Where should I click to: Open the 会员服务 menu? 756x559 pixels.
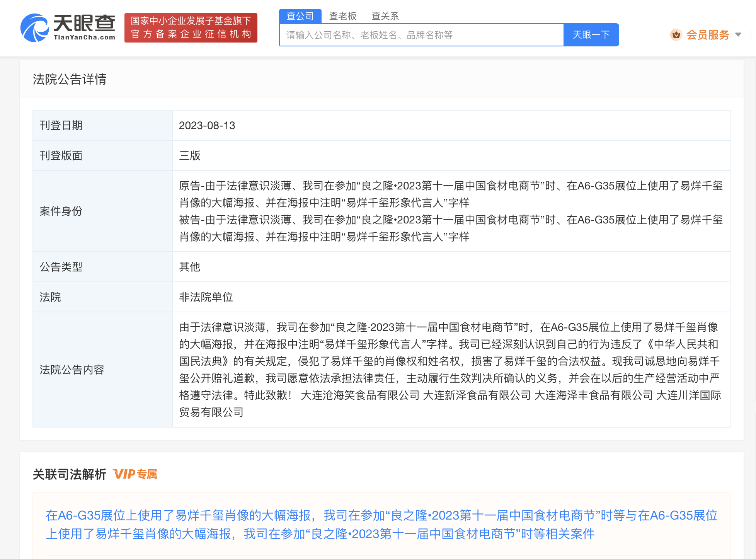click(707, 35)
